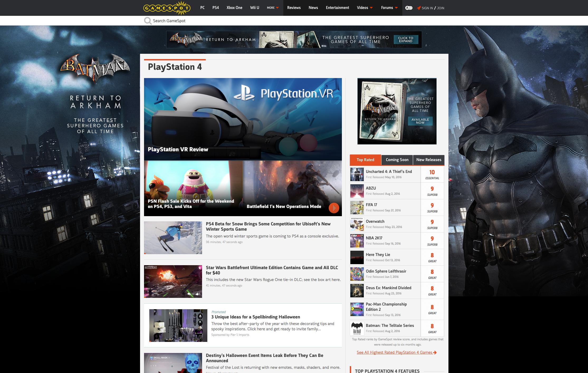Open the PS4 Beta for Snow headline
Screen dimensions: 588x373
[268, 226]
